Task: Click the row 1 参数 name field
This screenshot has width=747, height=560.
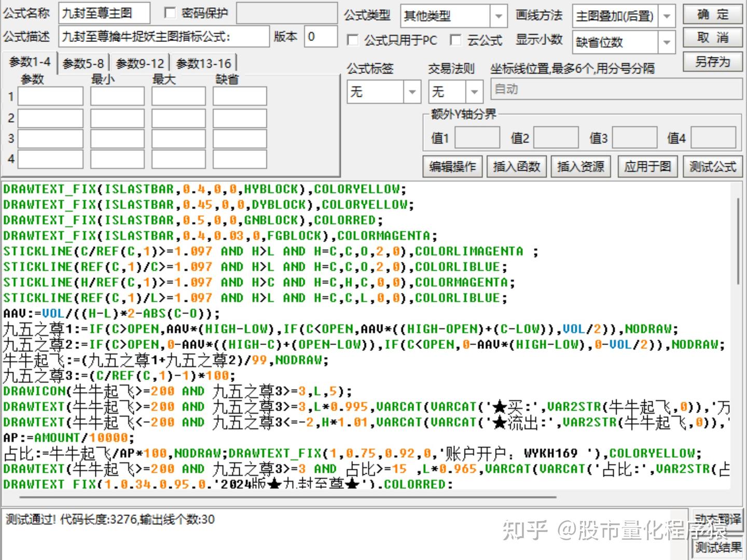Action: click(50, 96)
